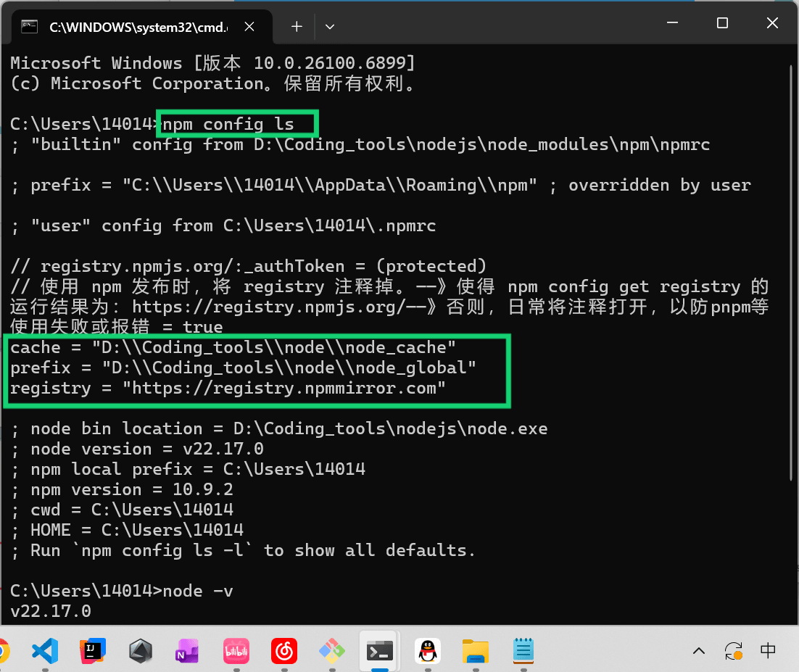Open OneNote from the taskbar
Viewport: 799px width, 672px height.
[x=187, y=651]
